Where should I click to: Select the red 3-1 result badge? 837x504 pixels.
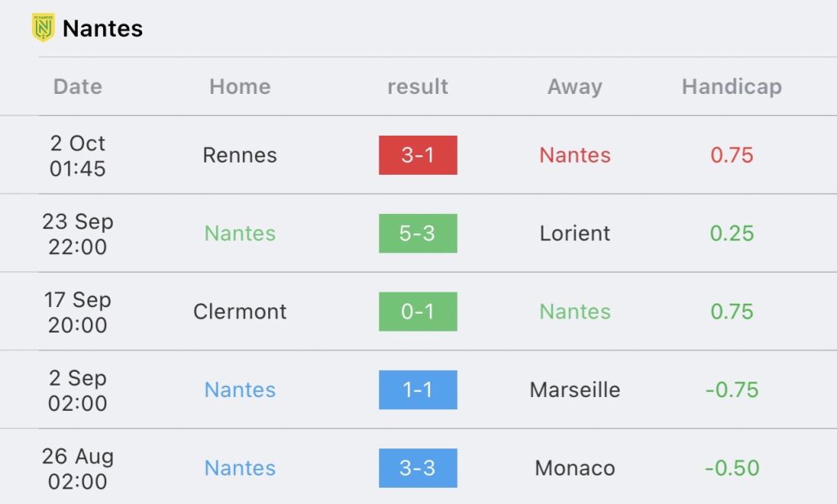point(418,155)
